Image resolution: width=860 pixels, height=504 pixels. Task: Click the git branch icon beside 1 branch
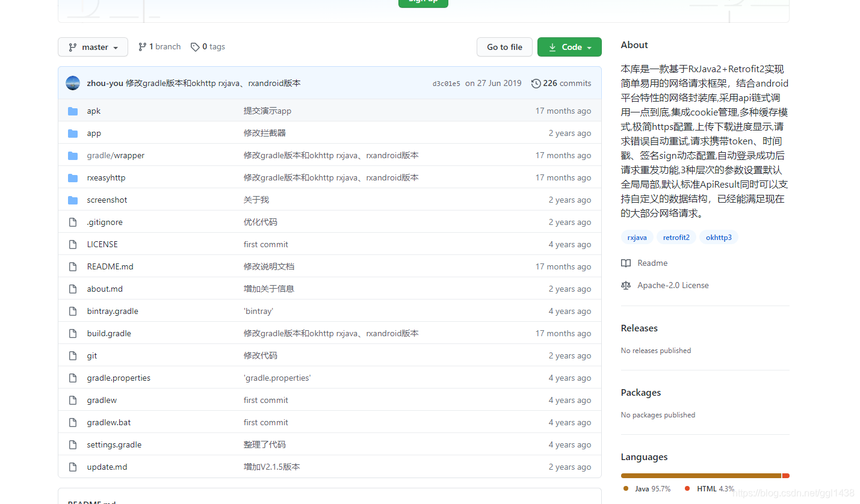pos(143,47)
